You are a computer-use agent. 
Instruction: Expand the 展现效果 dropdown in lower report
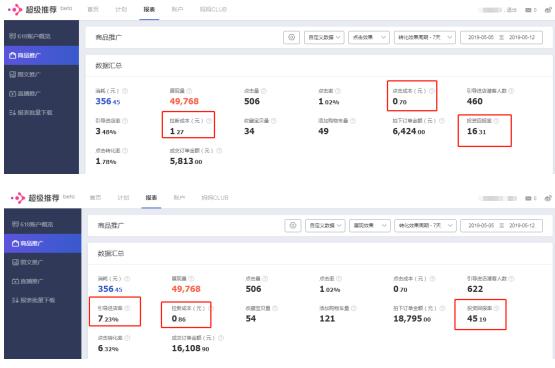tap(370, 225)
